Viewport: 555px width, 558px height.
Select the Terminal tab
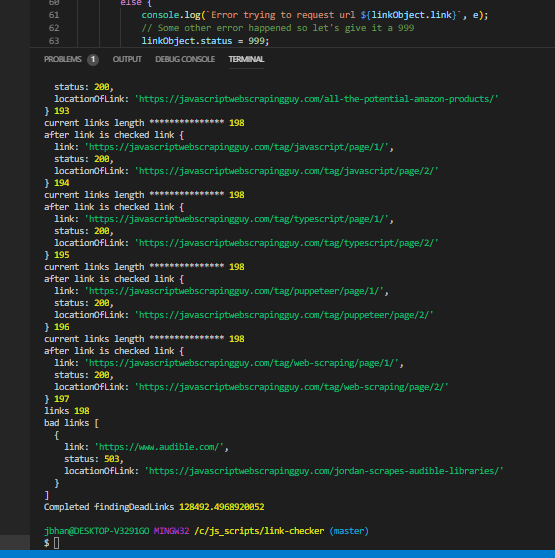click(x=246, y=59)
